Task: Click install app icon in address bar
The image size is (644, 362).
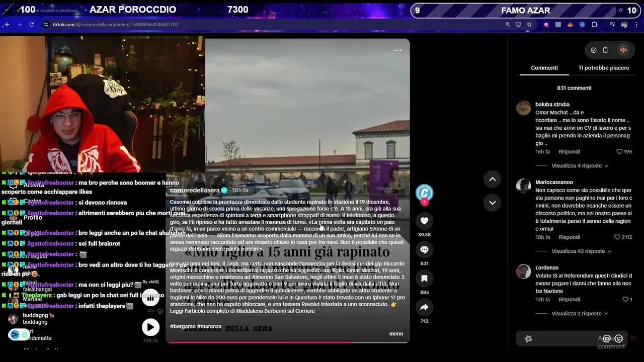Action: 518,24
